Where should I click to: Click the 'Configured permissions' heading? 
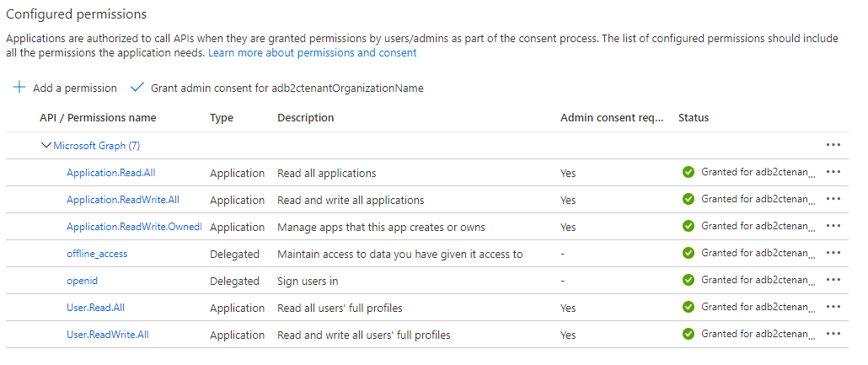coord(77,14)
